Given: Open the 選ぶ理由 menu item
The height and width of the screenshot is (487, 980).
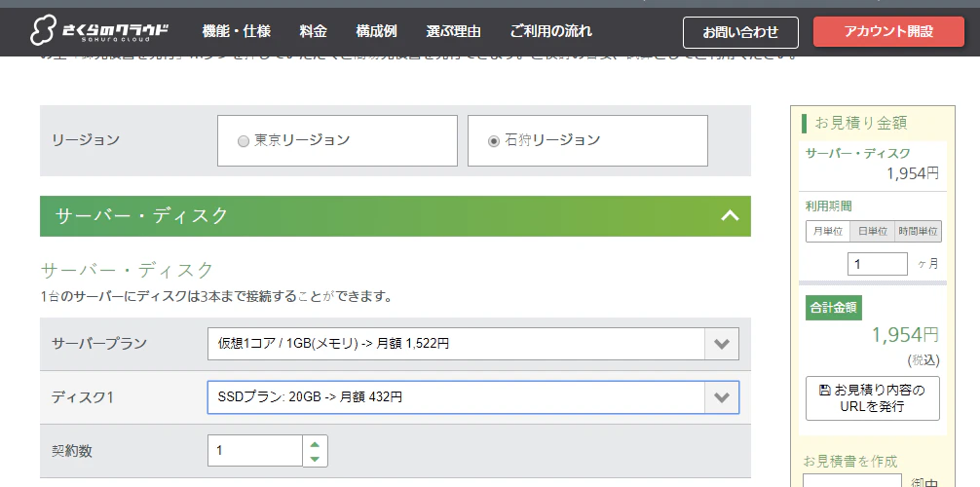Looking at the screenshot, I should click(453, 31).
